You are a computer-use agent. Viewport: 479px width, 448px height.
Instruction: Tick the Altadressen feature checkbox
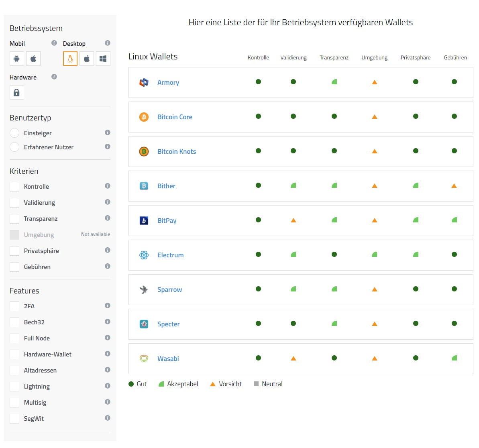14,371
